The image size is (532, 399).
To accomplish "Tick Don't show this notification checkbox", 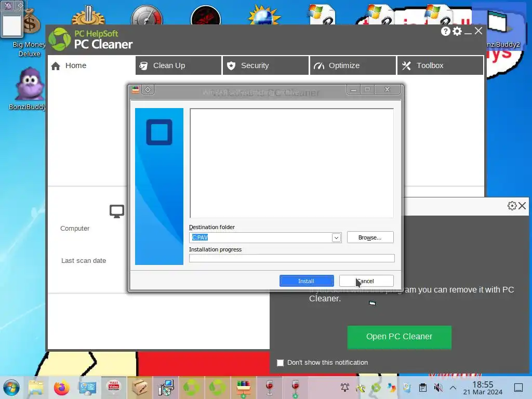I will pyautogui.click(x=280, y=363).
